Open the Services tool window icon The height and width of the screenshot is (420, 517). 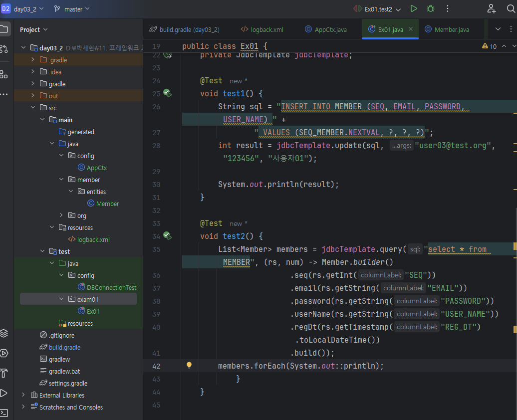(4, 353)
